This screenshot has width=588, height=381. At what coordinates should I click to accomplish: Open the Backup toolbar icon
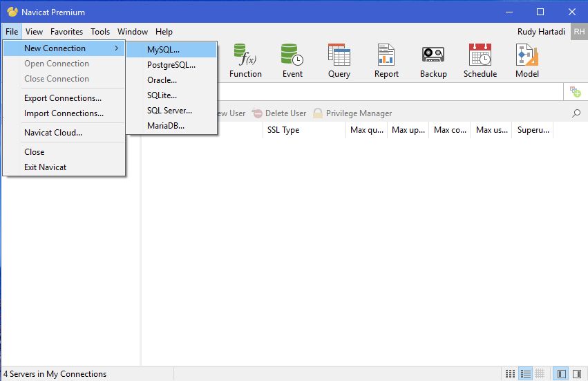click(x=433, y=61)
